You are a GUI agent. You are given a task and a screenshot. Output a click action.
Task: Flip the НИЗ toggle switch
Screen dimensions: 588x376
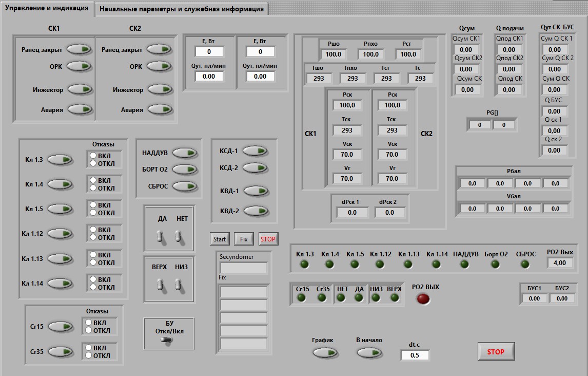[x=179, y=284]
